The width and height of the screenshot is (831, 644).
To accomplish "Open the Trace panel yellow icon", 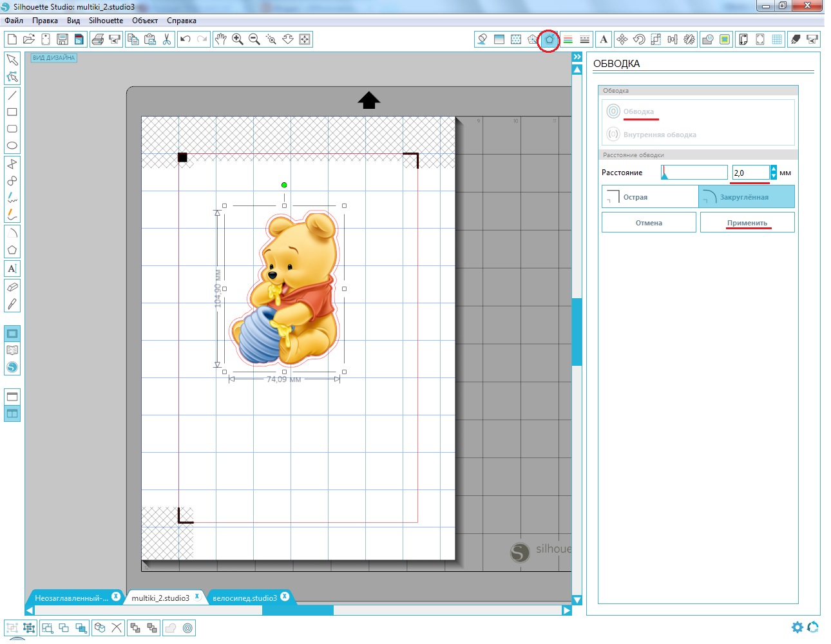I will [725, 39].
